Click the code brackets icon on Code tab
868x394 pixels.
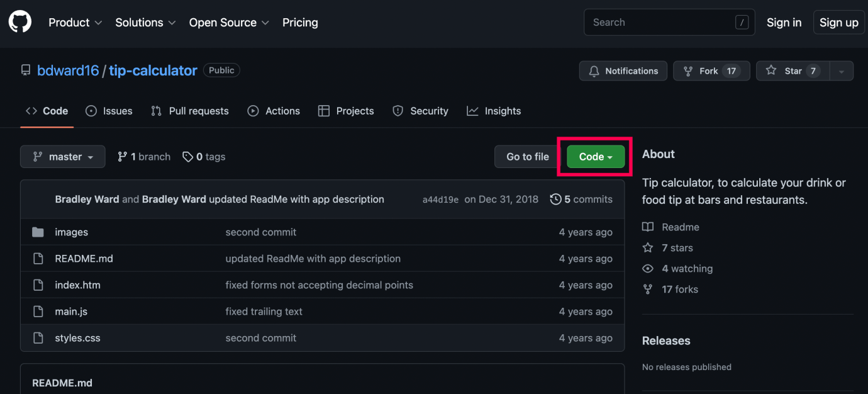pyautogui.click(x=31, y=110)
